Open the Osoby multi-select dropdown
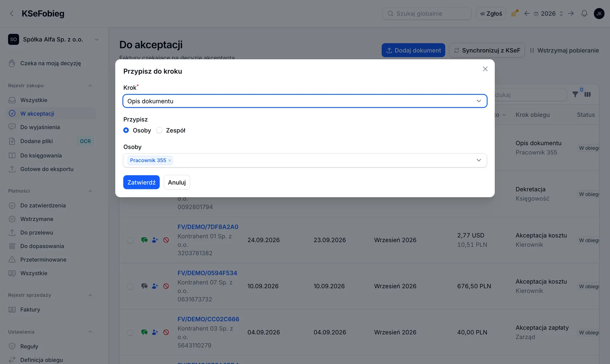 305,160
